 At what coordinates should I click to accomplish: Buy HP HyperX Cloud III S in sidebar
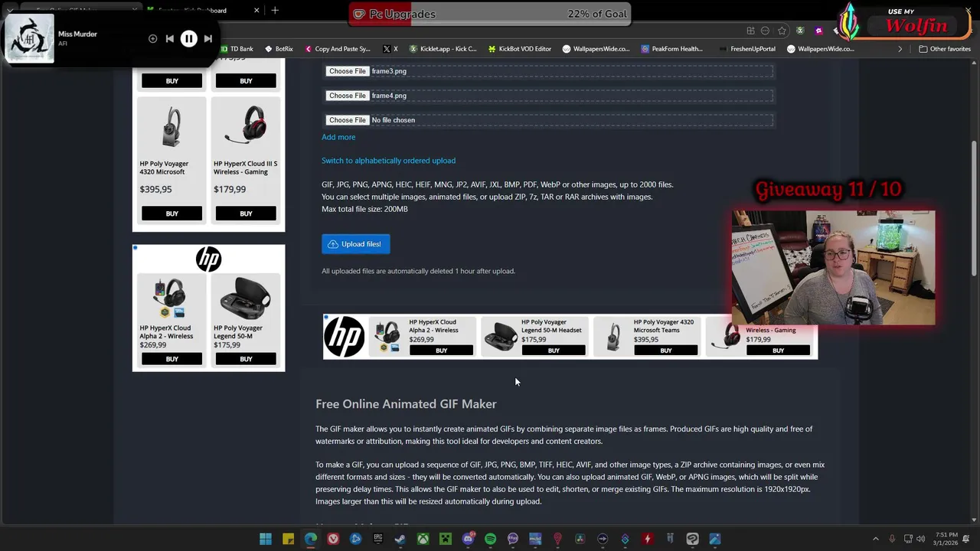coord(246,214)
